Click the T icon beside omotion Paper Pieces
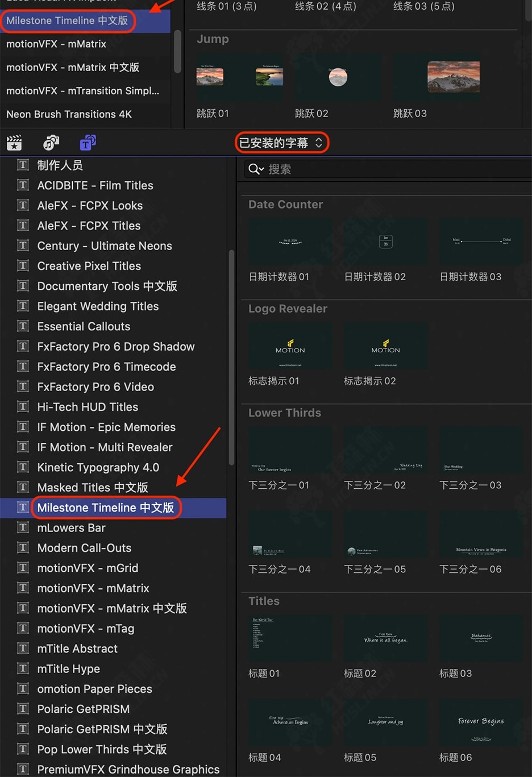The width and height of the screenshot is (532, 777). click(23, 688)
